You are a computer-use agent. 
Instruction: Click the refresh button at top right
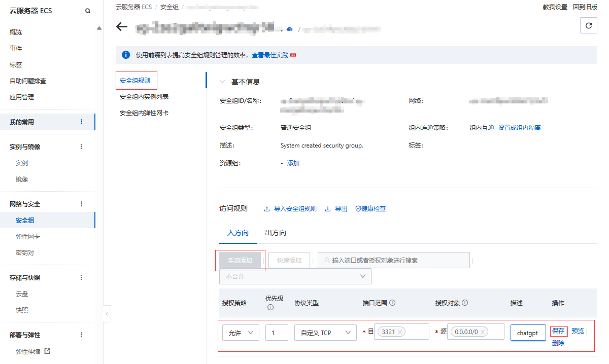[x=588, y=25]
